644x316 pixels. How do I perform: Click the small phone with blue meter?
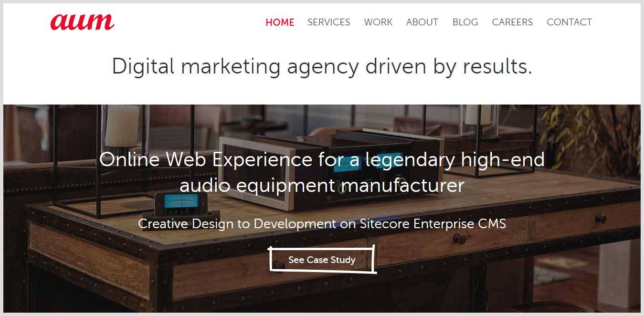tap(180, 203)
